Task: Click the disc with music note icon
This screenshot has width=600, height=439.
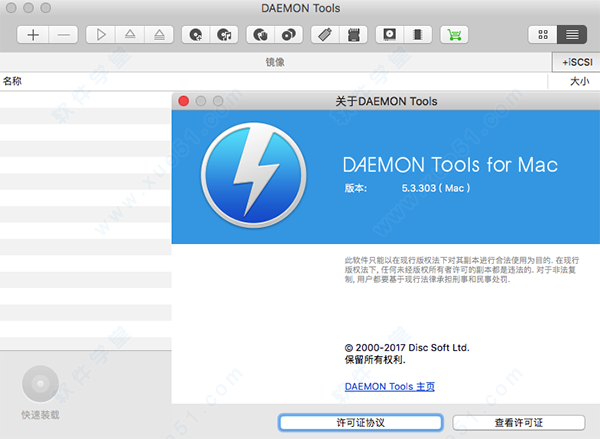Action: pyautogui.click(x=224, y=35)
